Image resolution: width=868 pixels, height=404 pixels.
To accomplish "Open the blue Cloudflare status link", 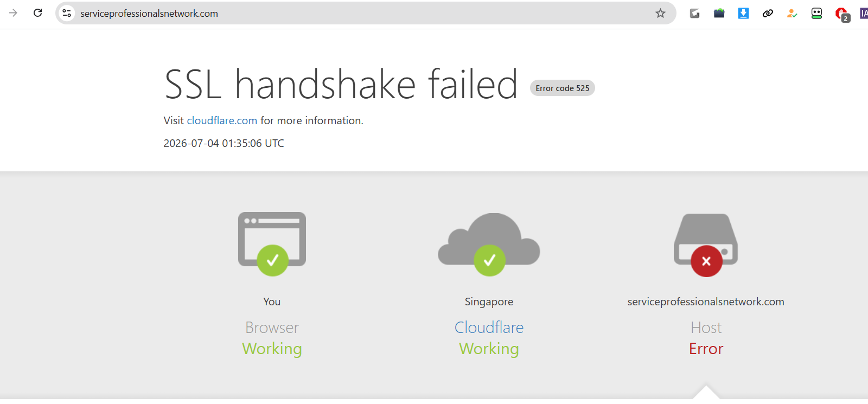I will (x=489, y=328).
